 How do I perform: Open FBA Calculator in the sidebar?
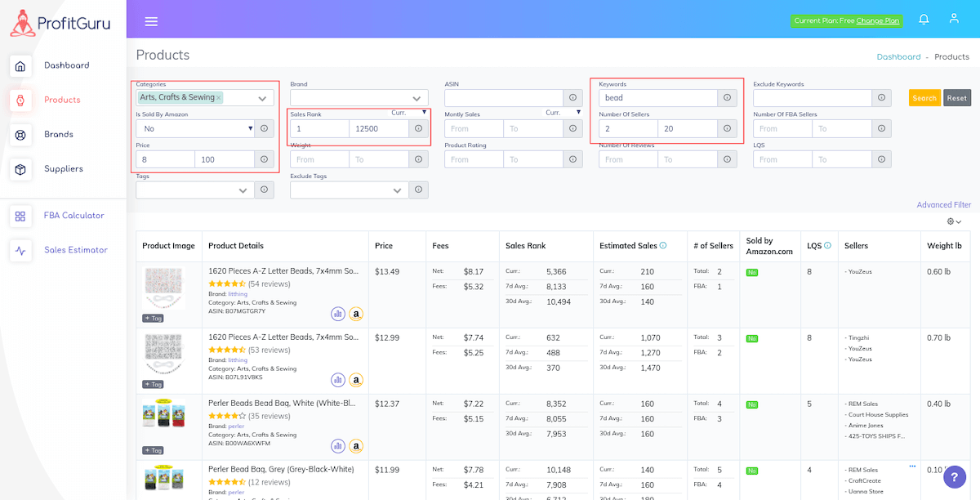[x=74, y=216]
